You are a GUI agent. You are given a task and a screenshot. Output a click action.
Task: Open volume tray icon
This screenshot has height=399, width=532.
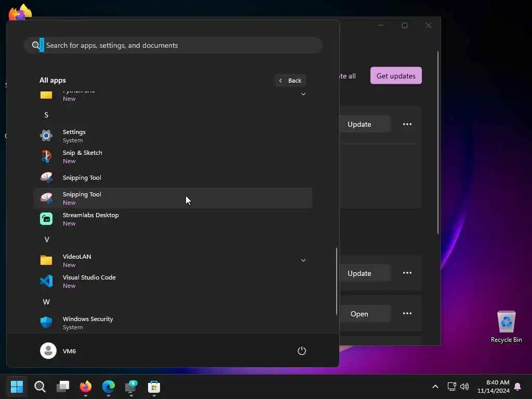[464, 387]
